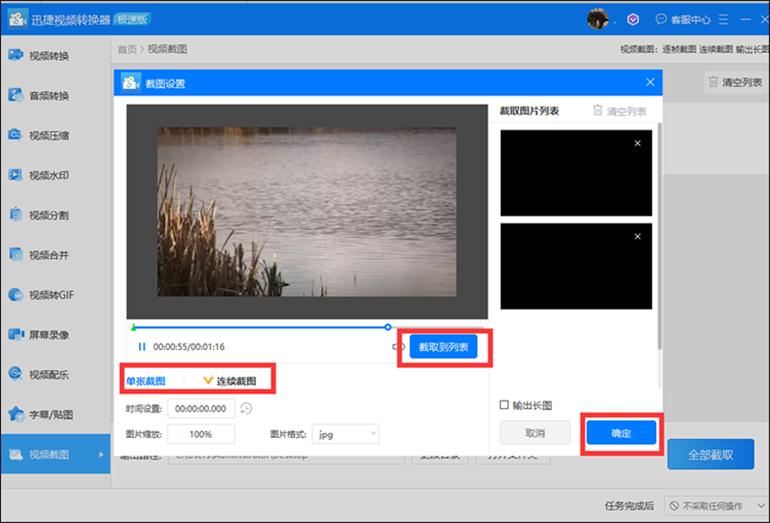This screenshot has width=770, height=523.
Task: Pause the video preview playback
Action: pyautogui.click(x=142, y=347)
